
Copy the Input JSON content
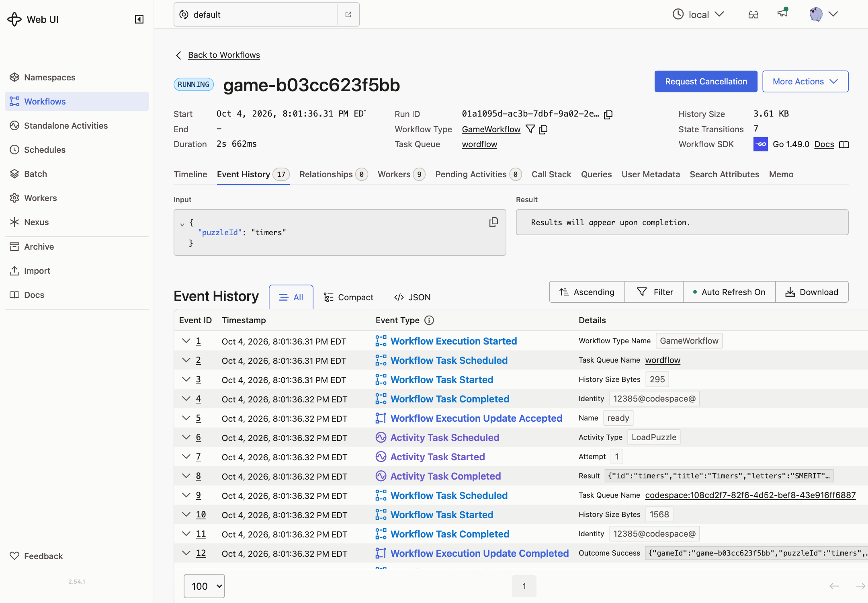coord(493,222)
